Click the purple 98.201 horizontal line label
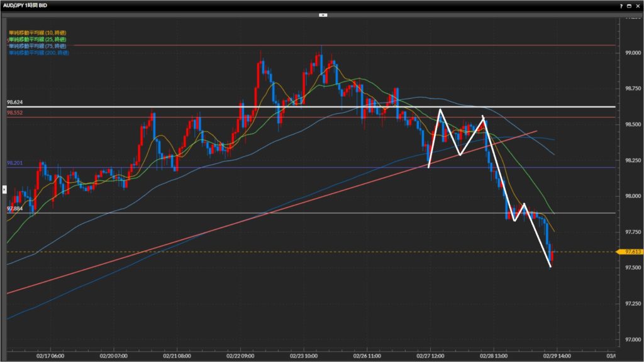 (x=16, y=163)
